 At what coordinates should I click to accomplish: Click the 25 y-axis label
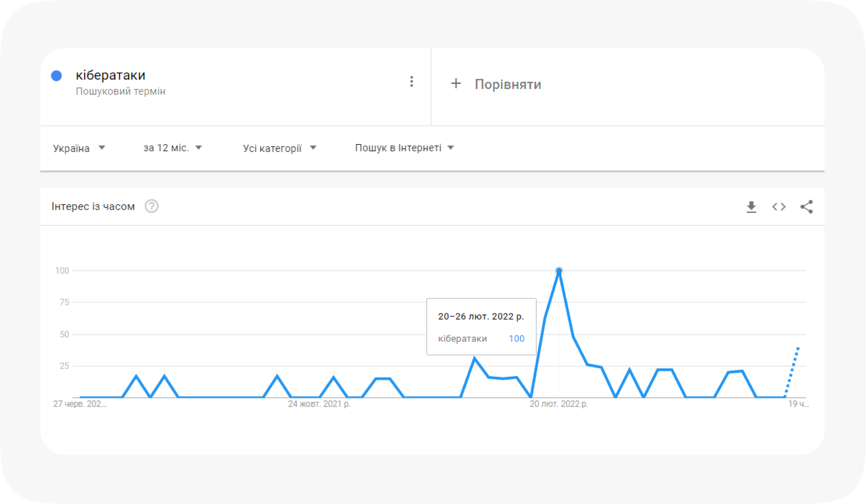[x=64, y=366]
